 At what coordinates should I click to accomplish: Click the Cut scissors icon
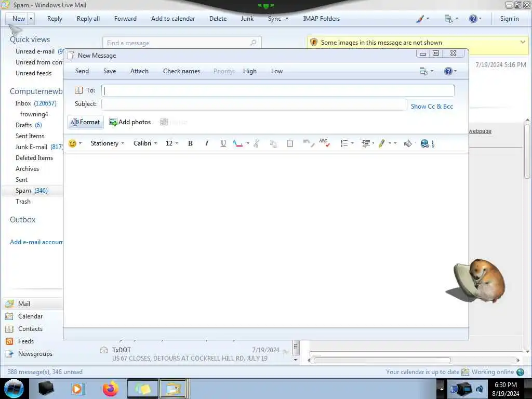257,143
